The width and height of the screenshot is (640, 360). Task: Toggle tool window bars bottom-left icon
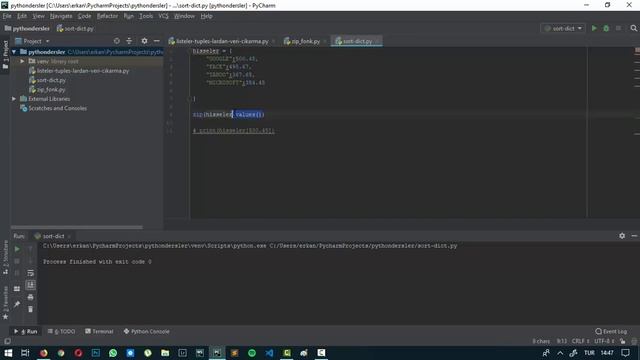pyautogui.click(x=7, y=341)
